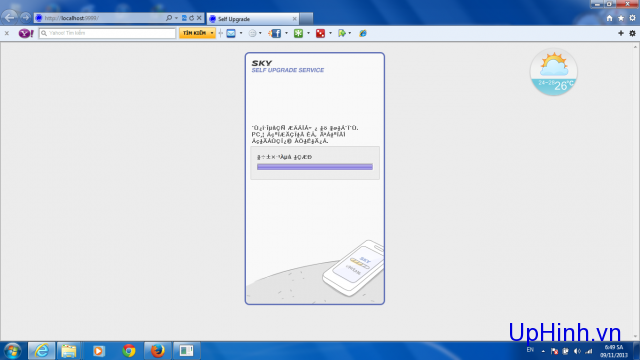Open Windows Explorer folder from taskbar
The width and height of the screenshot is (640, 360).
[x=69, y=351]
